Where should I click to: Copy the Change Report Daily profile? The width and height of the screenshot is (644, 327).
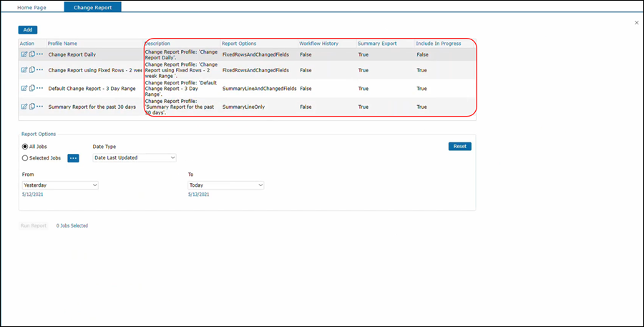[31, 54]
